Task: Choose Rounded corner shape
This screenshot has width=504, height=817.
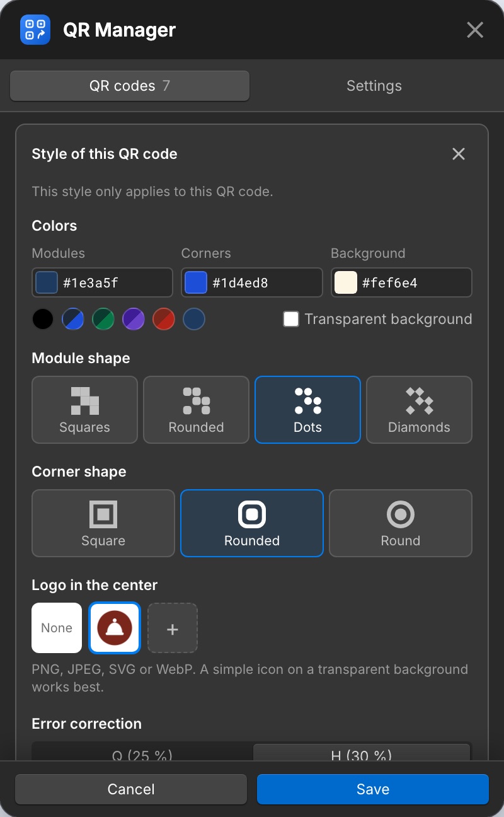Action: point(252,523)
